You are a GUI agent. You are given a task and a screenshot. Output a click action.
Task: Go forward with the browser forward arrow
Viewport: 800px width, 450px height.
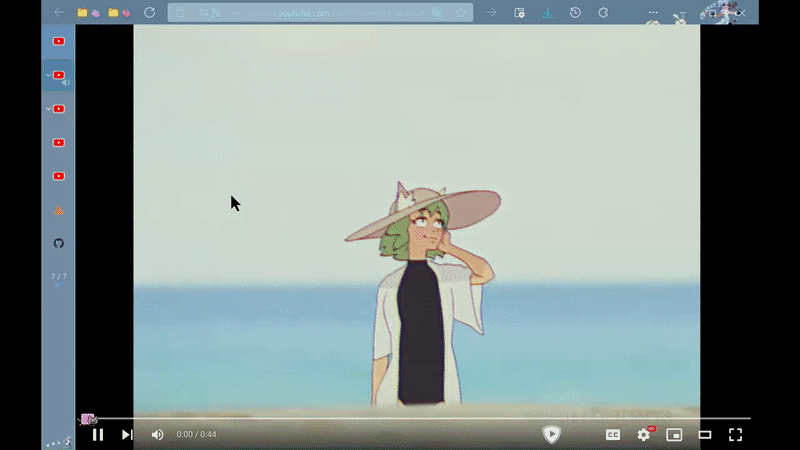coord(491,12)
